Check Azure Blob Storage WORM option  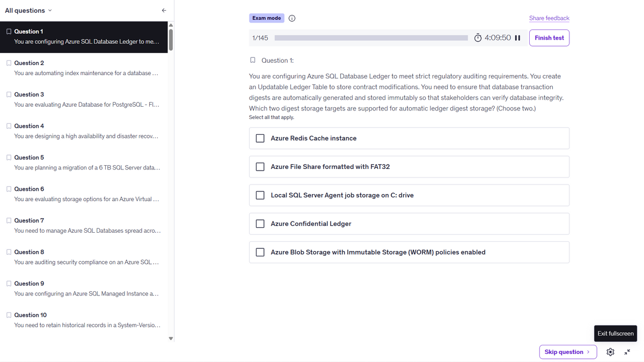click(x=260, y=252)
